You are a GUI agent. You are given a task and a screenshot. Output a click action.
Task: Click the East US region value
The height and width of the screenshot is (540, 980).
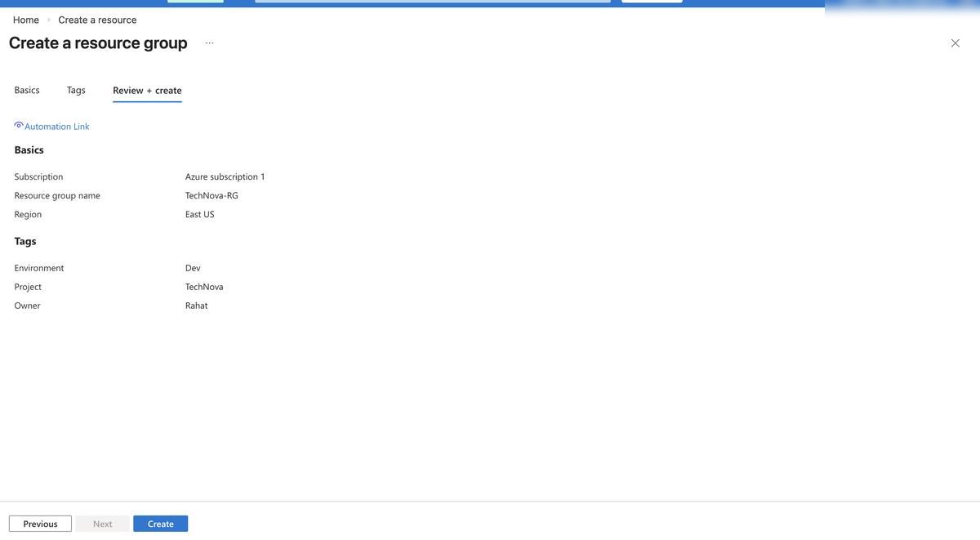[200, 214]
